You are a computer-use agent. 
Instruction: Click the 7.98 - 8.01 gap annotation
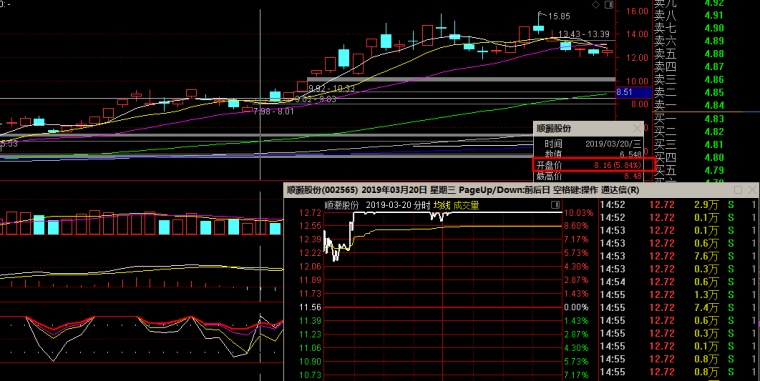pyautogui.click(x=274, y=111)
